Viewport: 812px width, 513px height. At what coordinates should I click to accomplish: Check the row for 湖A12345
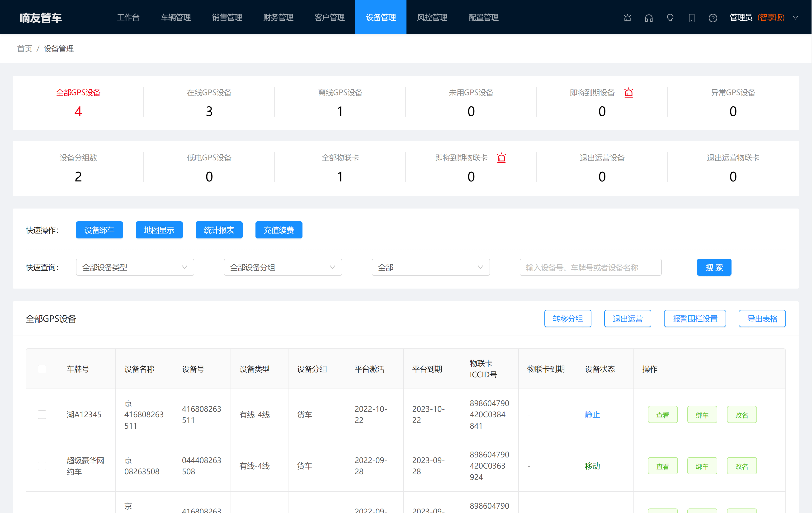42,414
